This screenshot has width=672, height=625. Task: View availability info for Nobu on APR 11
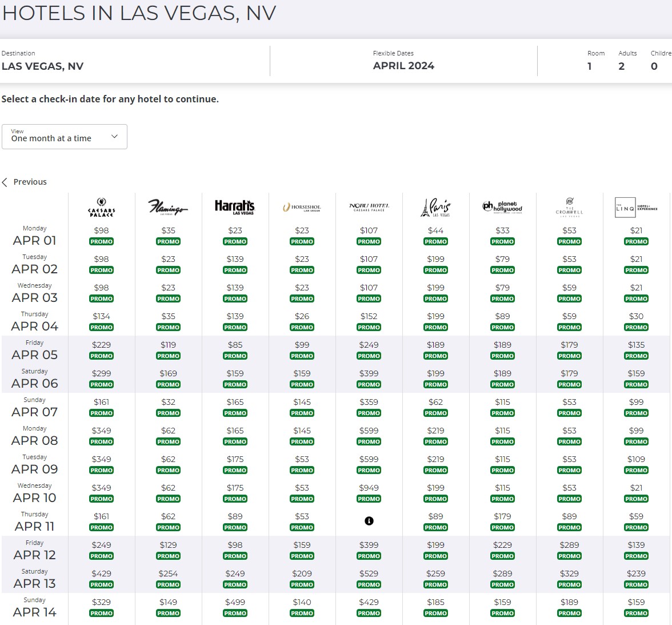pos(369,521)
